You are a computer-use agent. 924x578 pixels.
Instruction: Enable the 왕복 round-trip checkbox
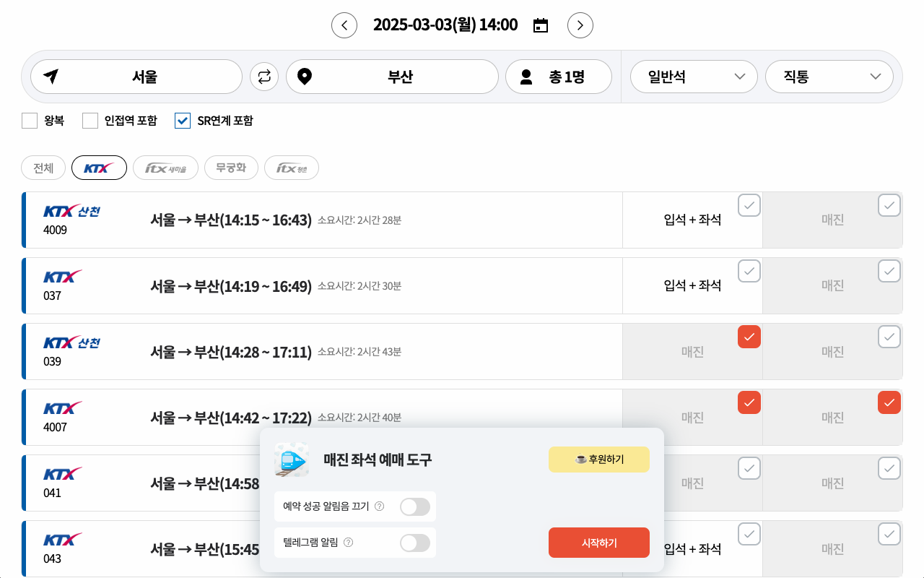(x=30, y=121)
